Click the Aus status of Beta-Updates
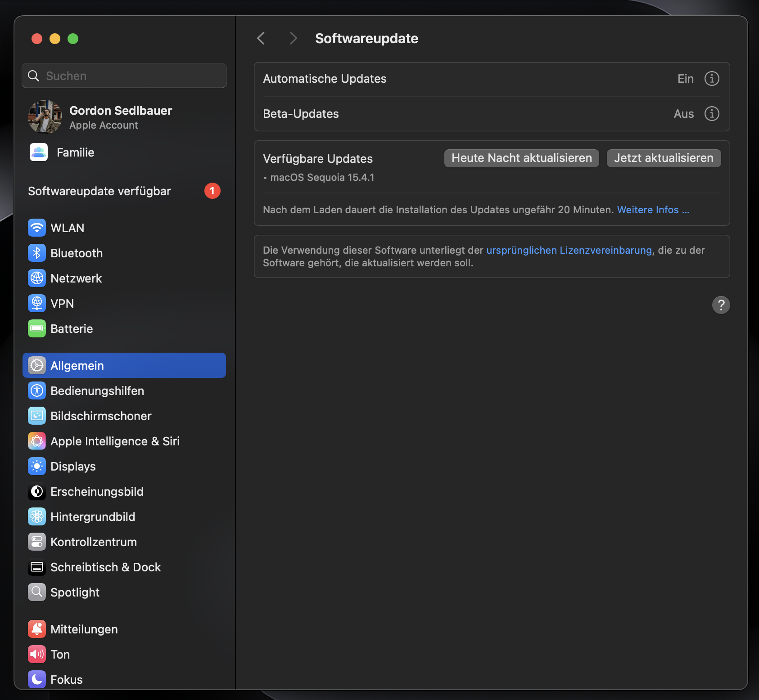This screenshot has height=700, width=759. [x=684, y=114]
